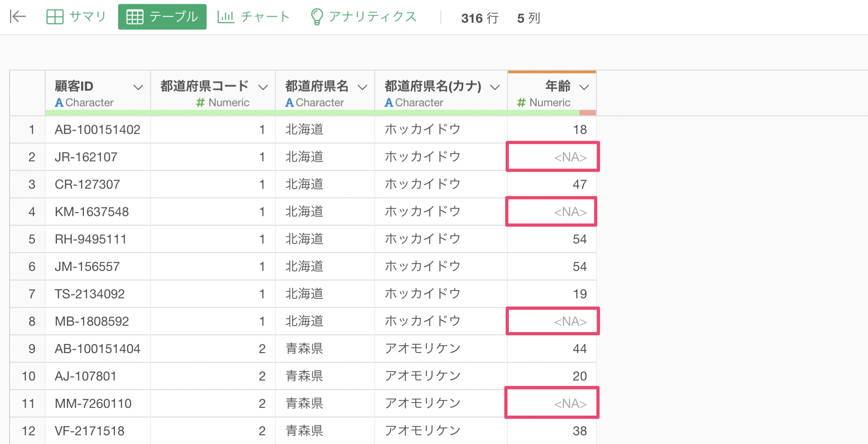Click the チャート bar chart icon
Viewport: 868px width, 444px height.
pyautogui.click(x=225, y=17)
